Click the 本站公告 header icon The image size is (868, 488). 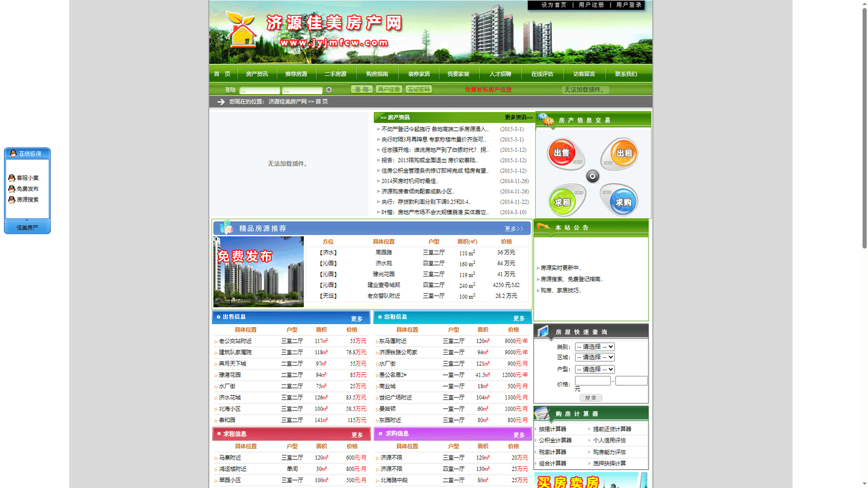pyautogui.click(x=544, y=227)
